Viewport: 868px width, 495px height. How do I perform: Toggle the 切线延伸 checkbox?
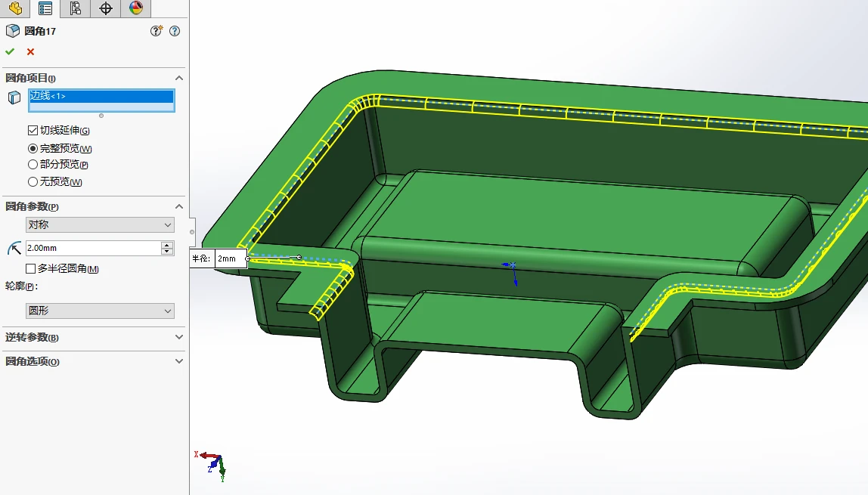[33, 131]
